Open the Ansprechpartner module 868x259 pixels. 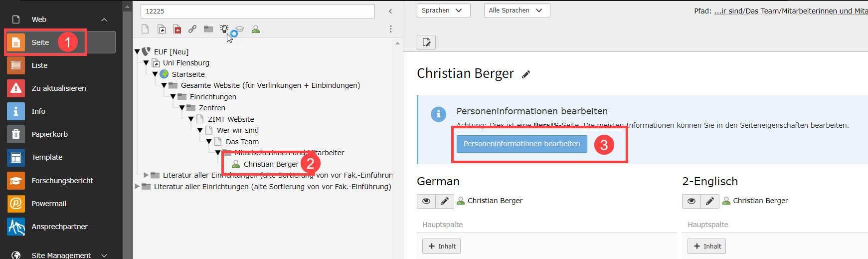(x=59, y=227)
